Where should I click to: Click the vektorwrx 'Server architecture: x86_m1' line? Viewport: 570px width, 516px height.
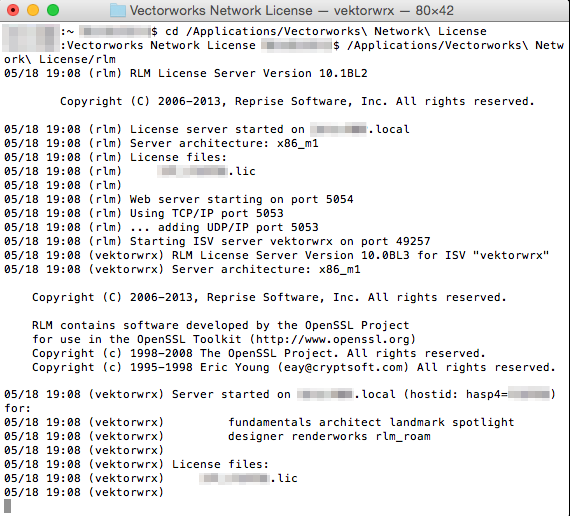pos(182,269)
